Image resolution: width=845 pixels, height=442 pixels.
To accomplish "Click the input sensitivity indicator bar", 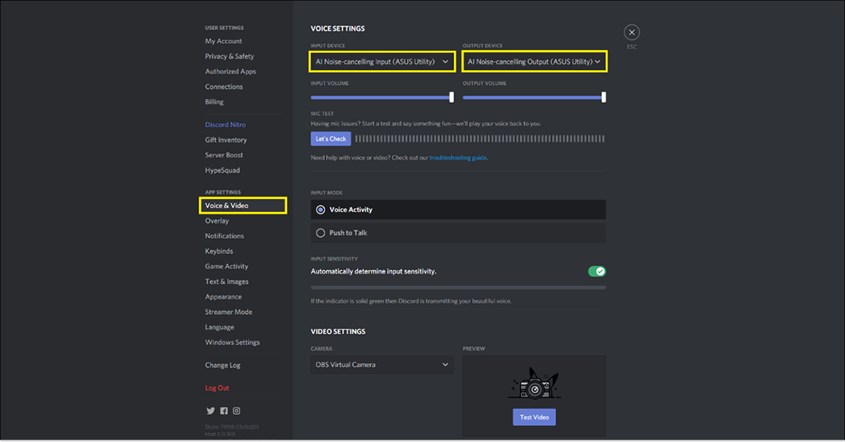I will (x=458, y=288).
